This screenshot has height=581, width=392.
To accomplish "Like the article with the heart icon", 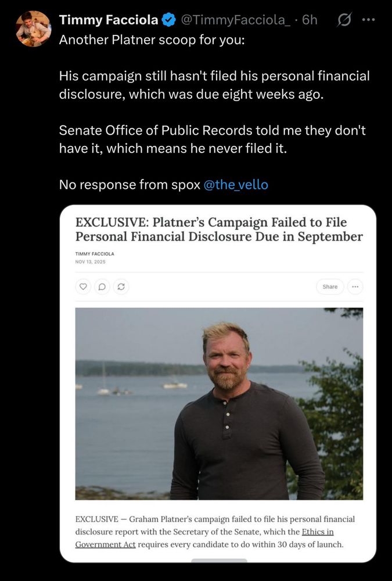I will [83, 286].
